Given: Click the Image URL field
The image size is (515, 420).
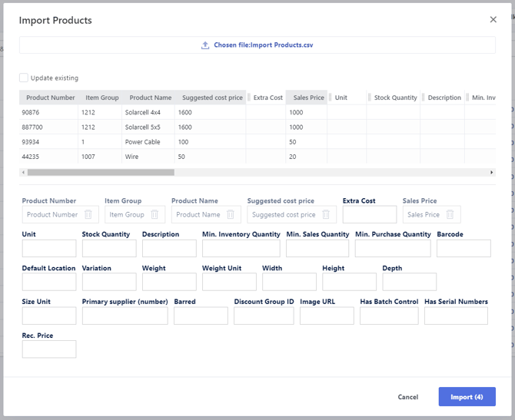Looking at the screenshot, I should pyautogui.click(x=327, y=316).
